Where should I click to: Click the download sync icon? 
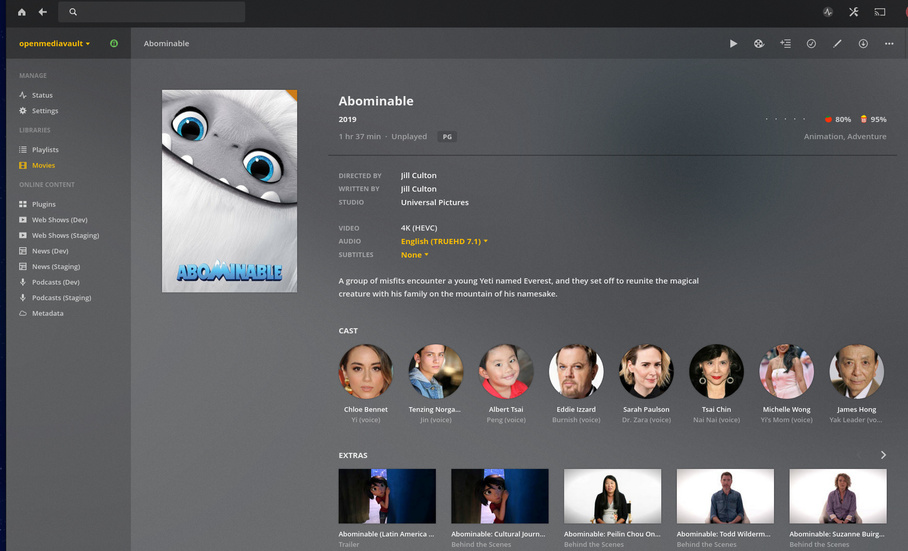tap(863, 43)
